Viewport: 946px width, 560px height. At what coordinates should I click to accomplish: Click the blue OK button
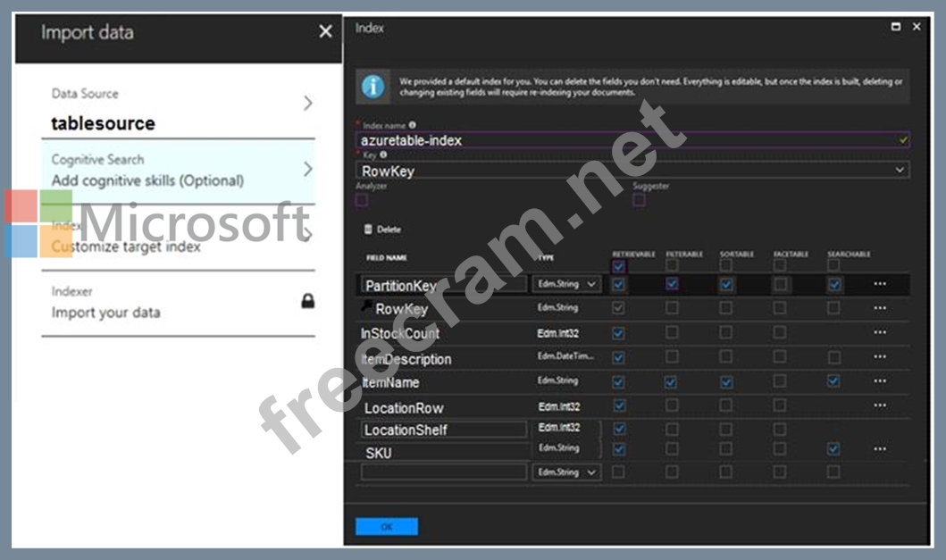(386, 527)
